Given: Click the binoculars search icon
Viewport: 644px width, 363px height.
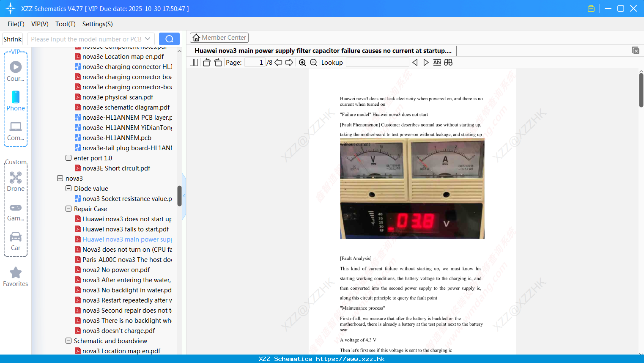Looking at the screenshot, I should click(448, 62).
